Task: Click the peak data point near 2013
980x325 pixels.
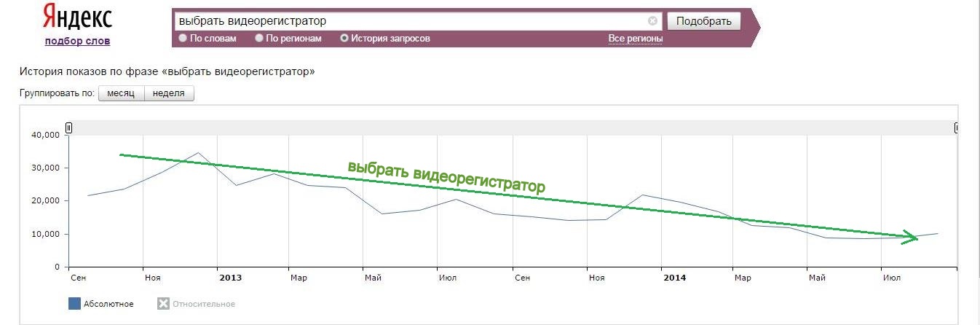Action: (x=198, y=153)
